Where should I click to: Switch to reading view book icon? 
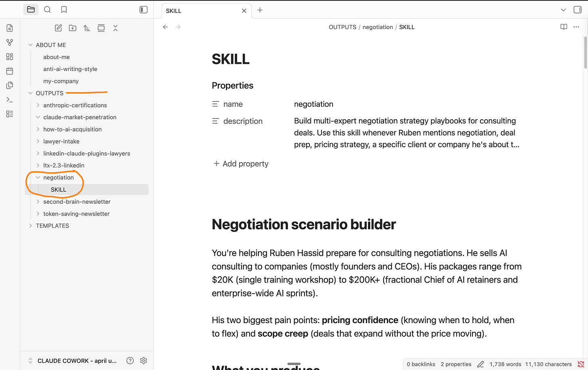click(x=564, y=27)
